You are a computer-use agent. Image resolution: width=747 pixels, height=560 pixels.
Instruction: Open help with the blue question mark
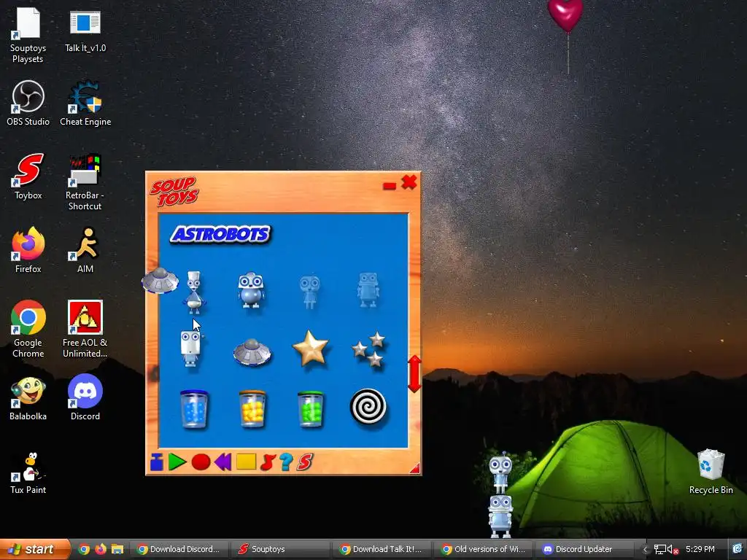286,462
